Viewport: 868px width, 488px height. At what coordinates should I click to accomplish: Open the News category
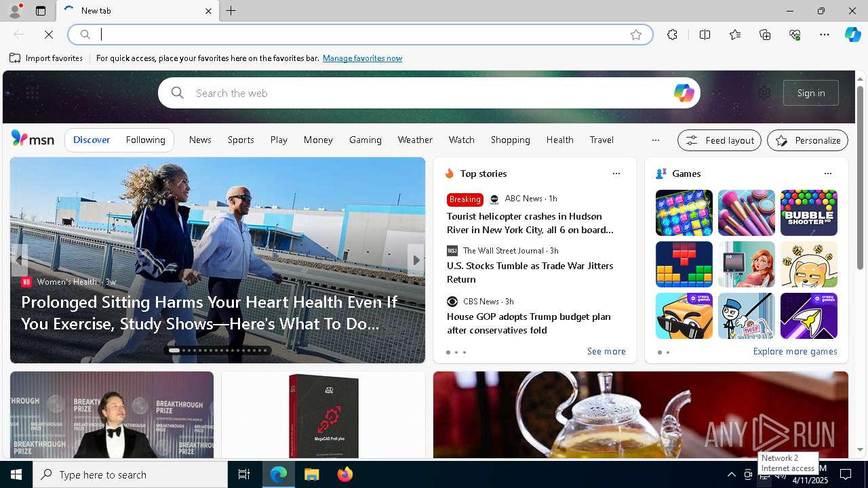(200, 140)
